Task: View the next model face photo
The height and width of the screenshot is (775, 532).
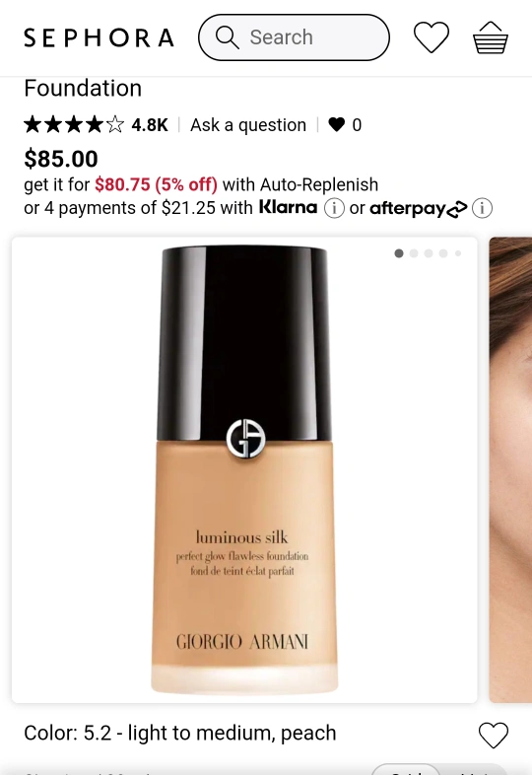Action: 510,469
